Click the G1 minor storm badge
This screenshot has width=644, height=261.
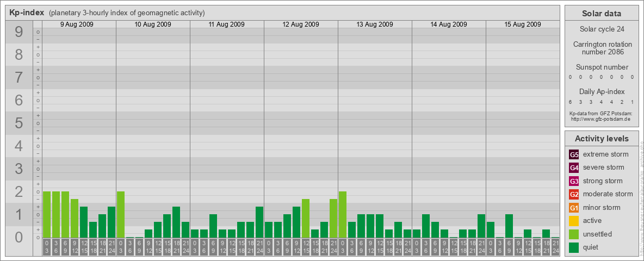tap(574, 208)
